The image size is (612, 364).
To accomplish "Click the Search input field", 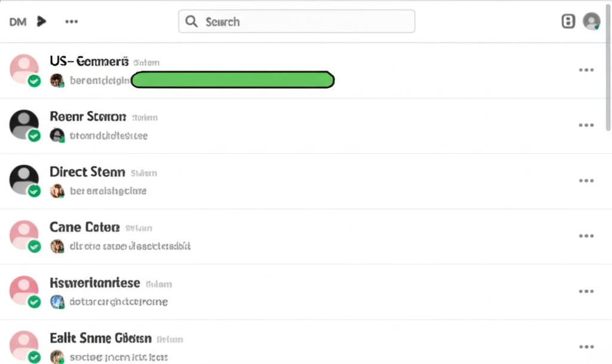I will (x=296, y=22).
